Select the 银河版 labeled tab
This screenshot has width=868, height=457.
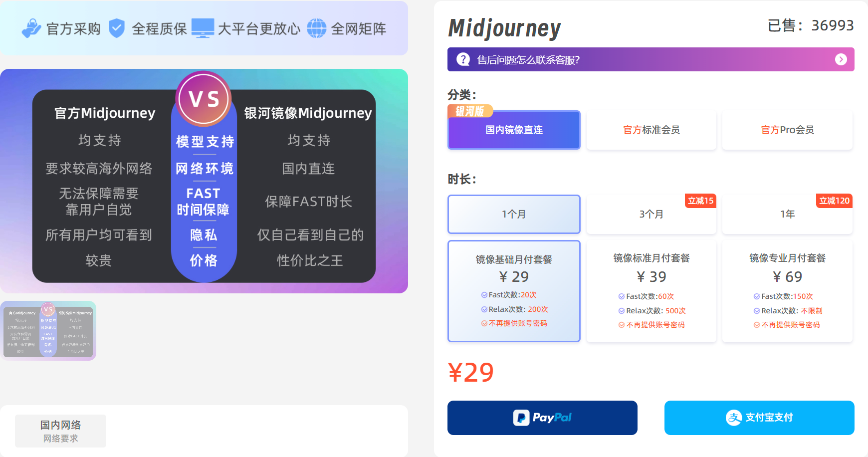pos(471,111)
